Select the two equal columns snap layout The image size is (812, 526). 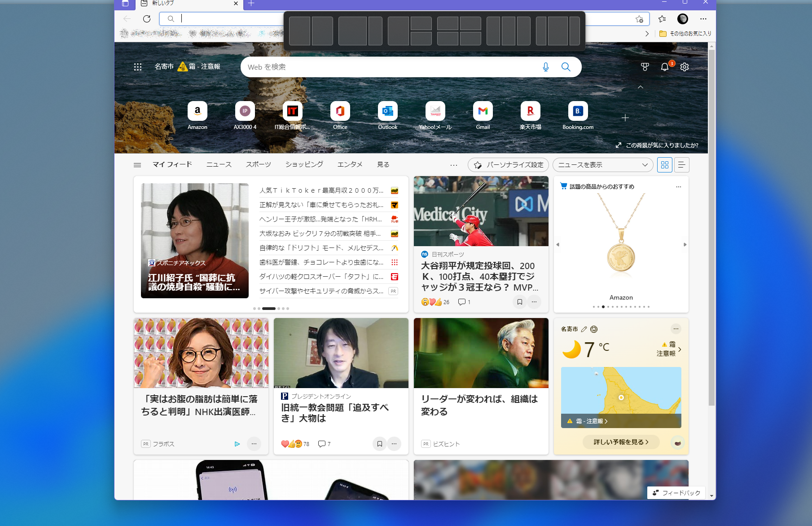pyautogui.click(x=311, y=31)
